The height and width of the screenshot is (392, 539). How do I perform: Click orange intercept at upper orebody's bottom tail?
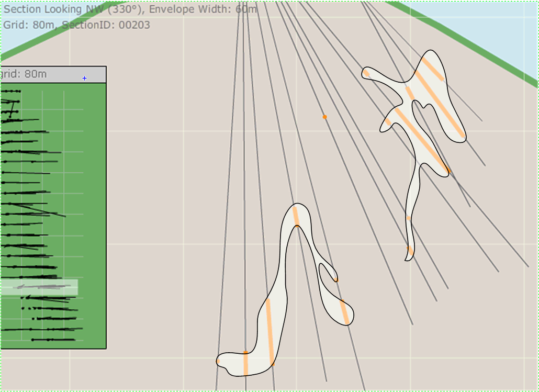pyautogui.click(x=410, y=251)
